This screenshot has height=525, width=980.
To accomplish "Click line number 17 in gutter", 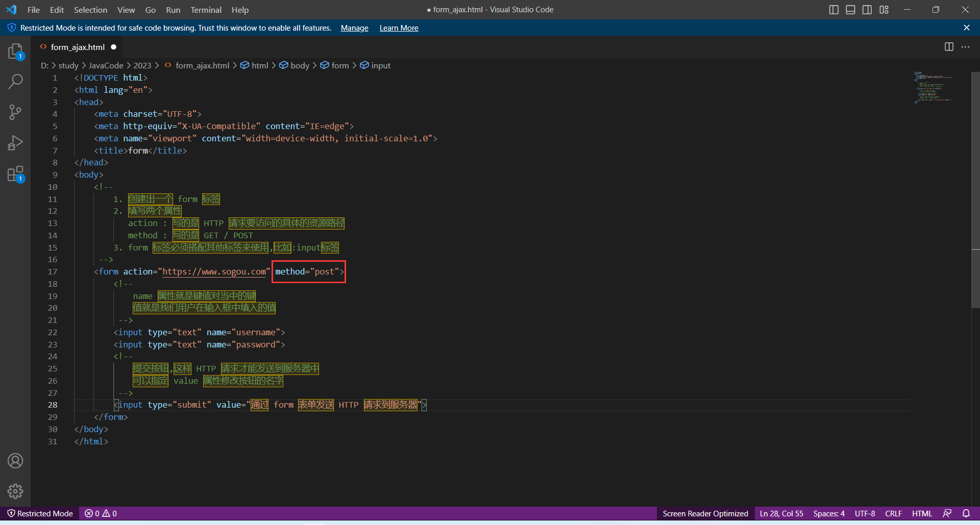I will pos(53,271).
